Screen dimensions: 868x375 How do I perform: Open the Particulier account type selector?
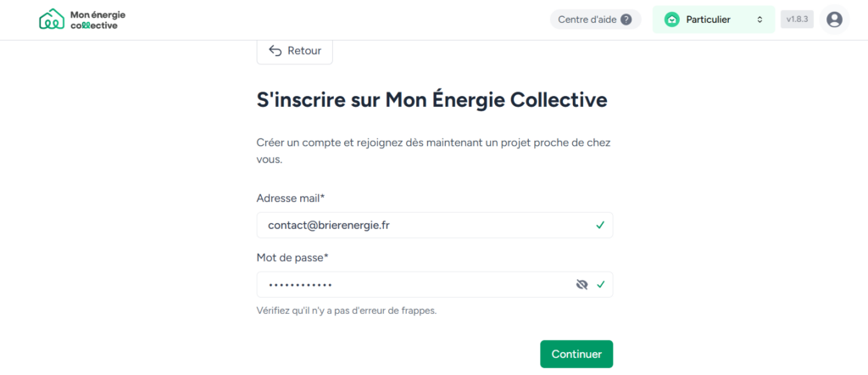point(713,20)
